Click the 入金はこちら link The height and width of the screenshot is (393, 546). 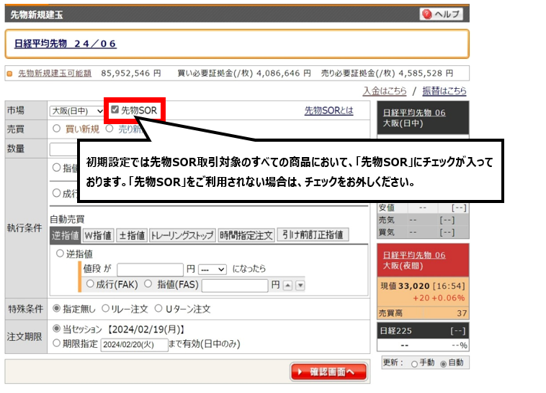(x=384, y=91)
